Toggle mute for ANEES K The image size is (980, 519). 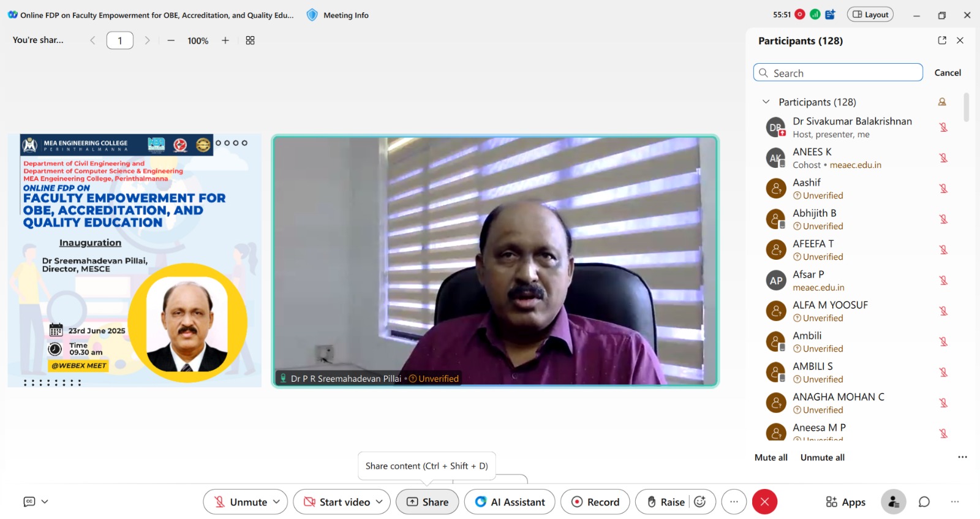943,158
